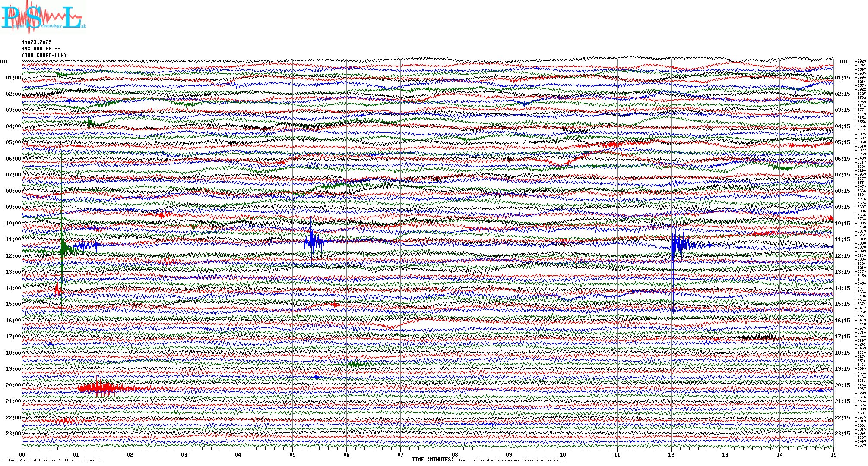Click the 10:15 label on right side

click(x=842, y=224)
